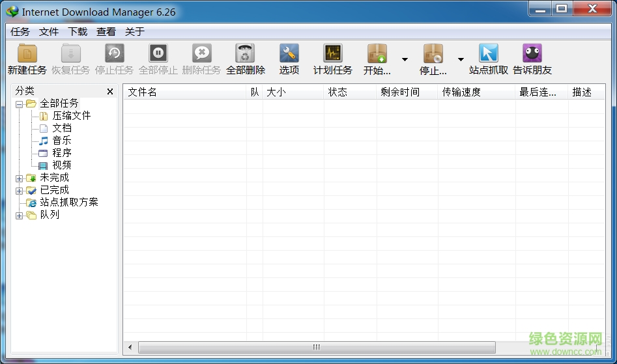Viewport: 617px width, 364px height.
Task: Open the 计划任务 scheduler icon
Action: (333, 53)
